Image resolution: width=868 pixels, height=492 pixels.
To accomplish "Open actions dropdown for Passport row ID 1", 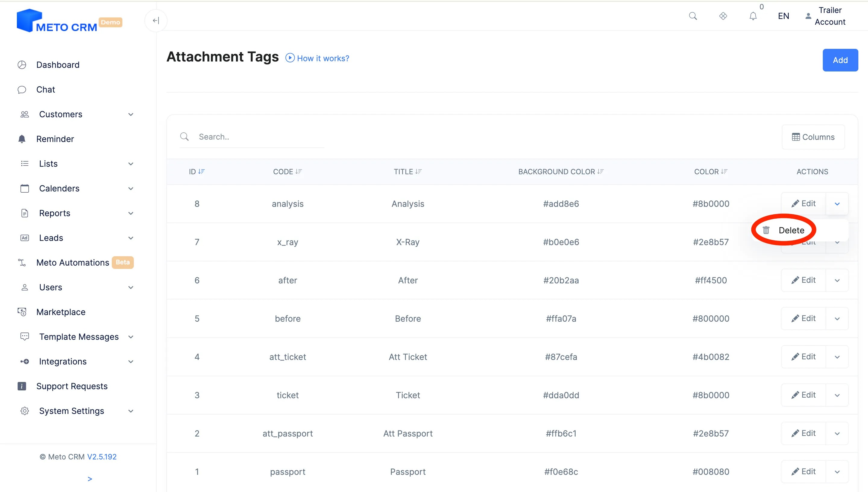I will pos(837,471).
